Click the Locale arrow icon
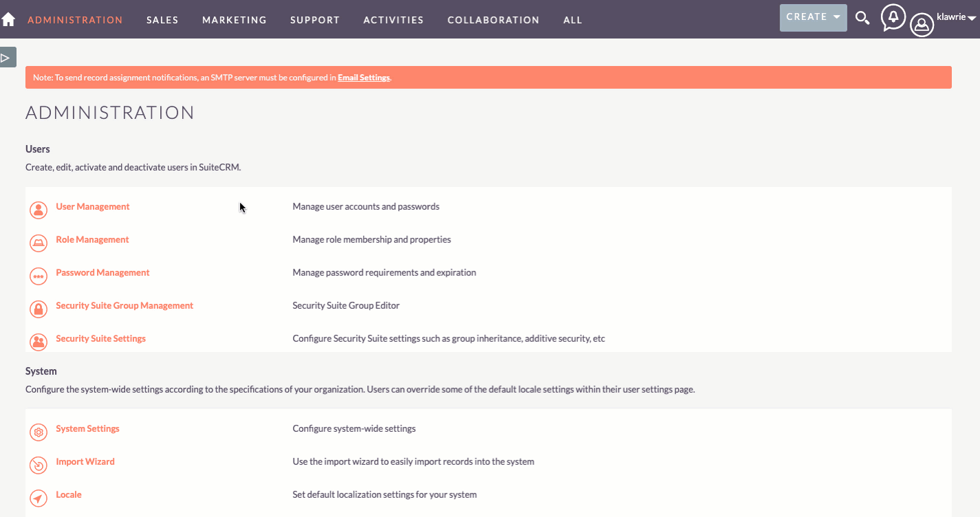This screenshot has height=517, width=980. coord(39,498)
